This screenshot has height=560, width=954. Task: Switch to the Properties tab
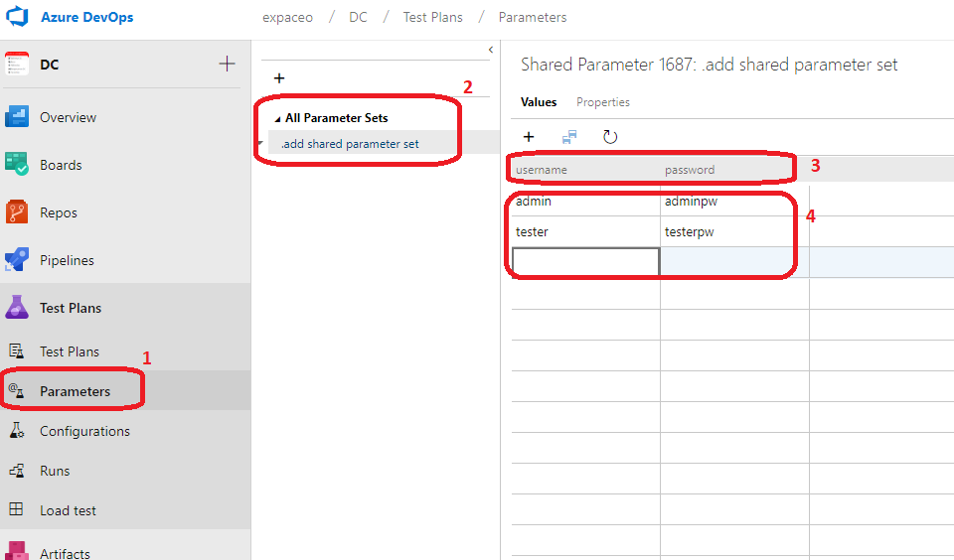[603, 102]
